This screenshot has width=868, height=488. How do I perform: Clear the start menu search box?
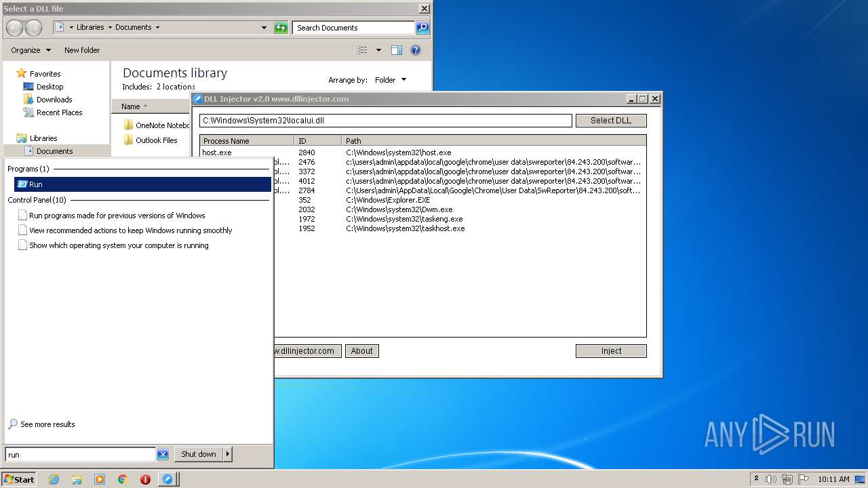click(x=163, y=454)
